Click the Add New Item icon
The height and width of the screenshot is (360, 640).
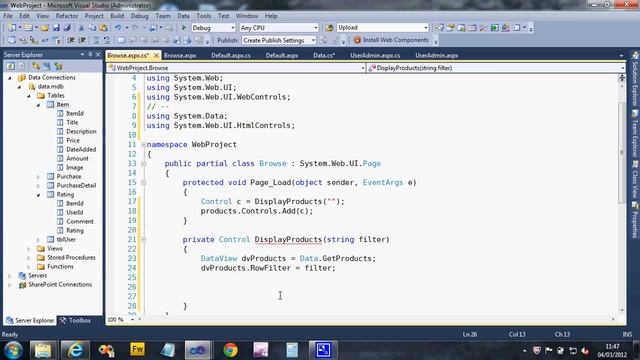[x=28, y=28]
